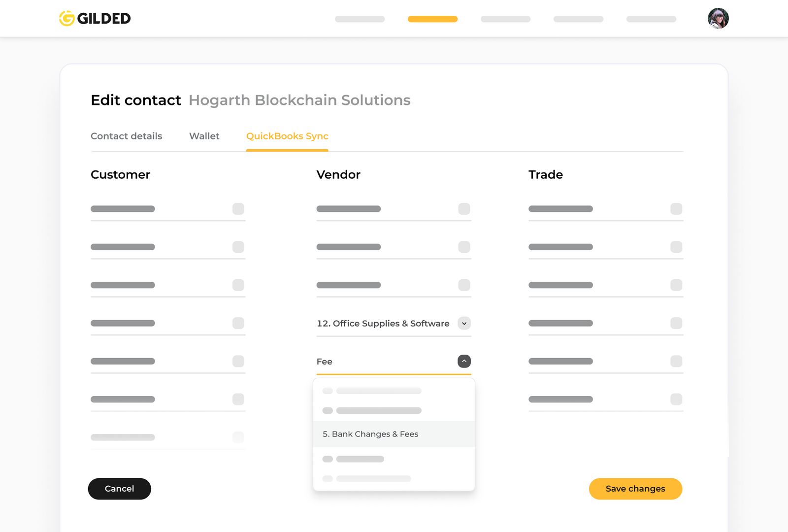Click the Cancel button
This screenshot has width=788, height=532.
[119, 489]
